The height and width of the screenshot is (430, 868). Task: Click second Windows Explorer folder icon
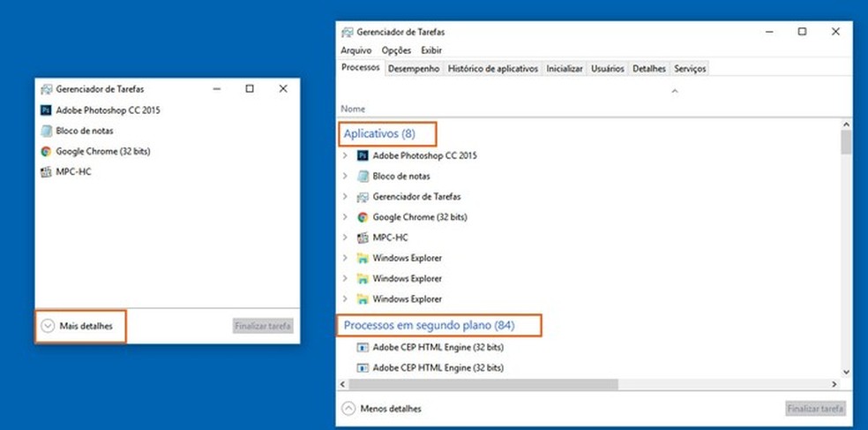point(363,279)
